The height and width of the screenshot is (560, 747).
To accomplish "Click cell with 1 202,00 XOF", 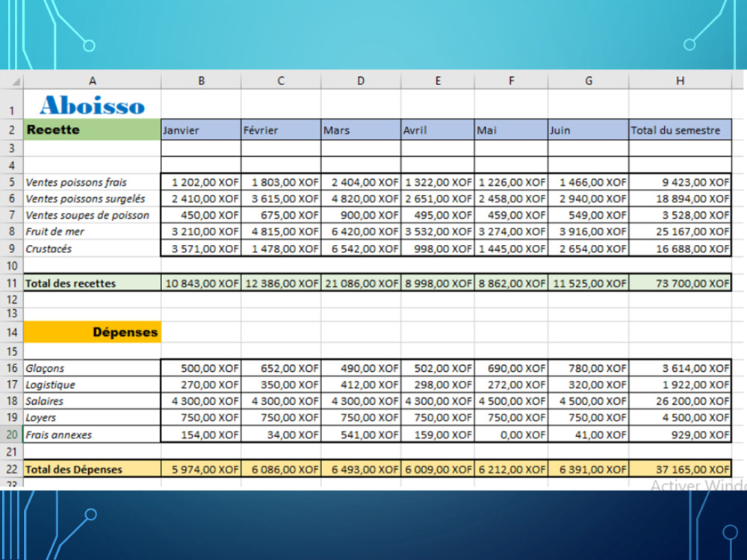I will 201,182.
